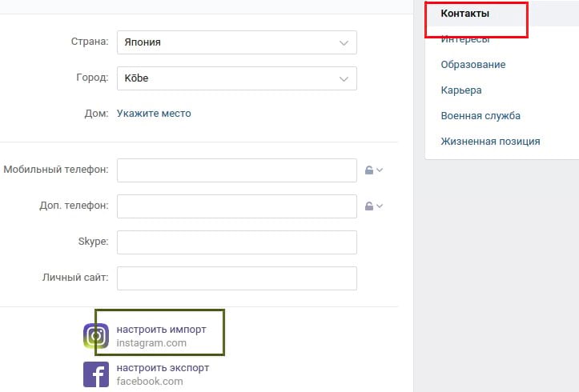Click the Facebook logo icon
This screenshot has height=392, width=579.
tap(96, 374)
